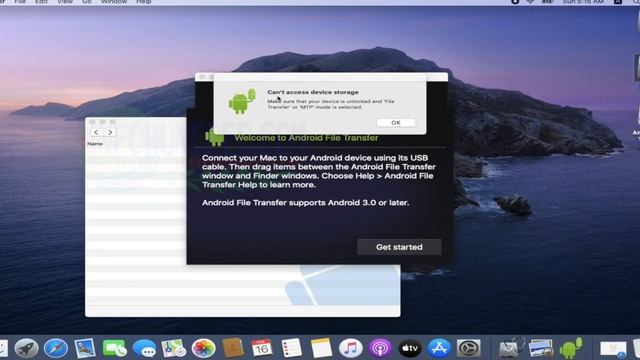Viewport: 640px width, 360px height.
Task: Open Contacts from the dock
Action: (x=233, y=349)
